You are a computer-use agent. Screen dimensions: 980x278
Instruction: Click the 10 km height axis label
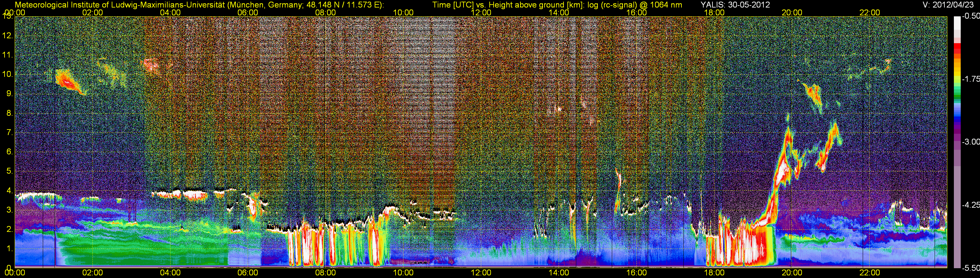click(7, 74)
